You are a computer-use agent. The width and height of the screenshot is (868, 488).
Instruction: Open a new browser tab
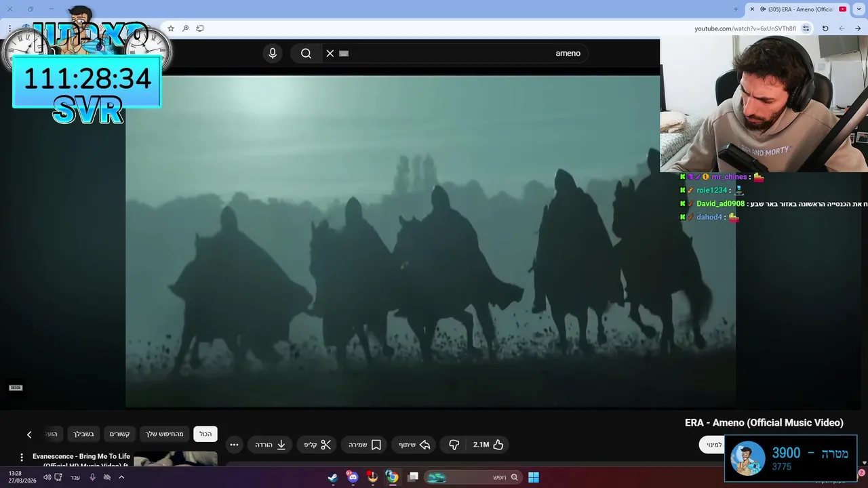pos(736,9)
